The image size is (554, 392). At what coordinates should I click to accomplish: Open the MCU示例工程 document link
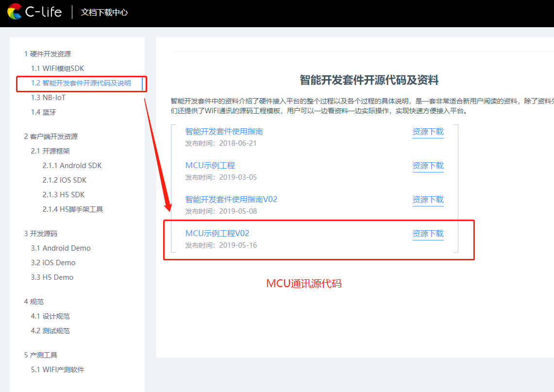click(x=210, y=166)
